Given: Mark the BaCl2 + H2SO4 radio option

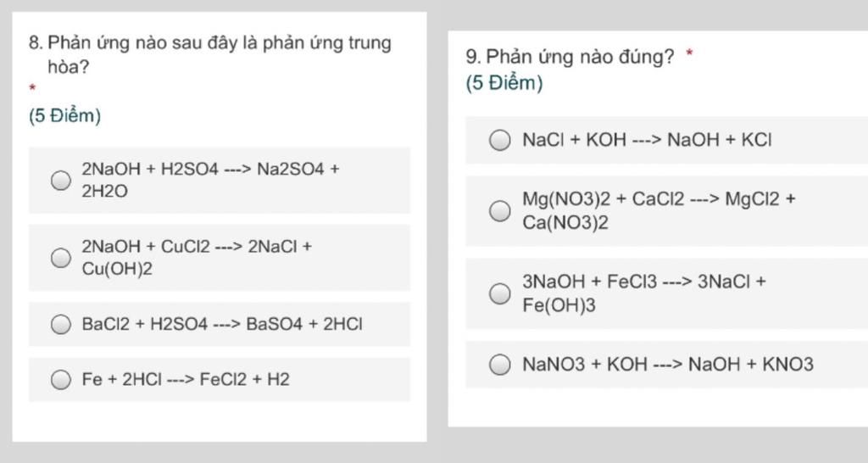Looking at the screenshot, I should pos(61,324).
